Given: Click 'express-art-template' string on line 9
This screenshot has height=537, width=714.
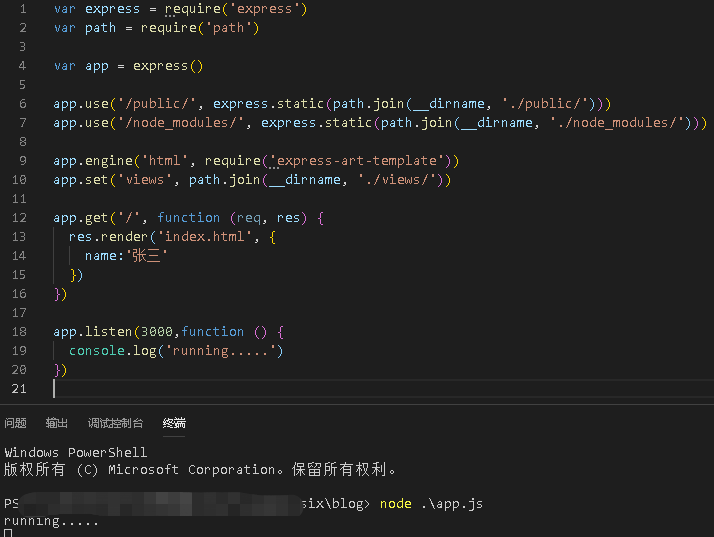Looking at the screenshot, I should coord(357,161).
